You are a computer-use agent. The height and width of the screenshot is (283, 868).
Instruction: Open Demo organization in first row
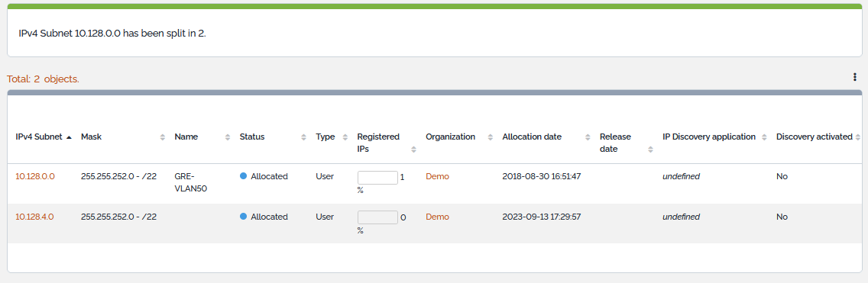tap(437, 176)
